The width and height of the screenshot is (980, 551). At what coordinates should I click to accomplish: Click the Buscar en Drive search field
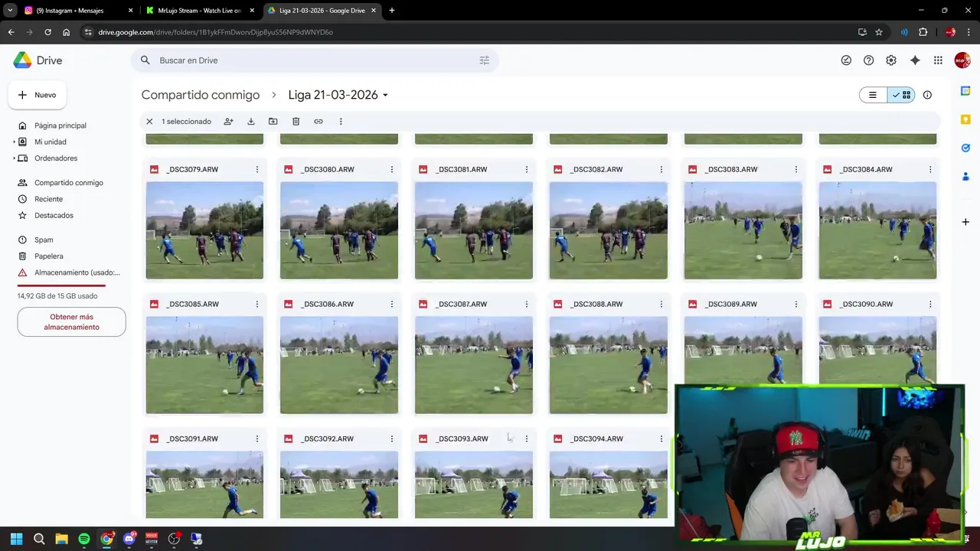click(314, 60)
